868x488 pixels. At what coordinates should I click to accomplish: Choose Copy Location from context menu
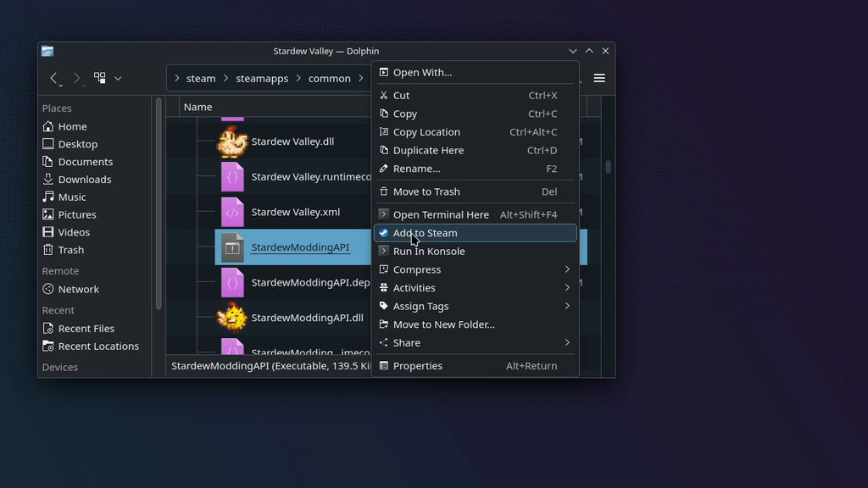click(x=475, y=131)
